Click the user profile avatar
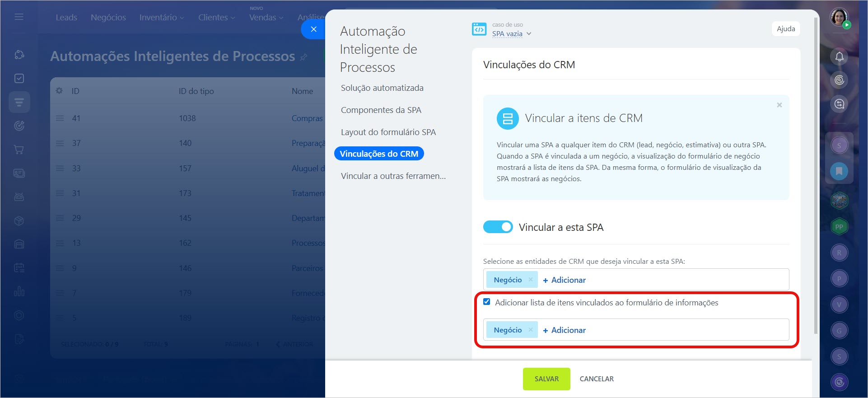Screen dimensions: 868x398 pyautogui.click(x=839, y=17)
